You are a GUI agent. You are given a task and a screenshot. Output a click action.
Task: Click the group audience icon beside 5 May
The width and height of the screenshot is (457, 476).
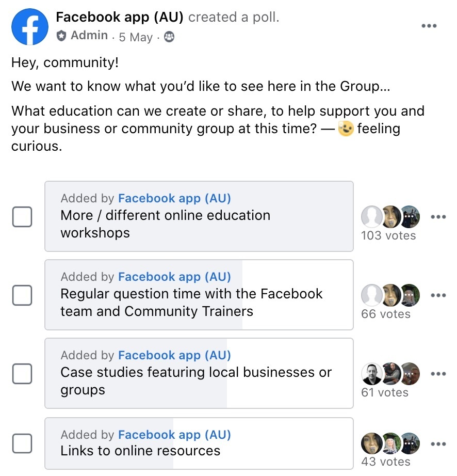[x=169, y=37]
